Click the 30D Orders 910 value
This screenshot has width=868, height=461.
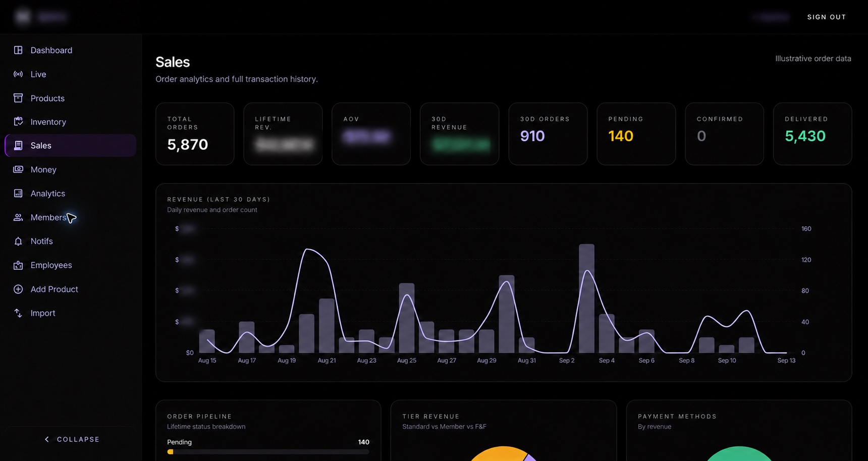(x=532, y=136)
